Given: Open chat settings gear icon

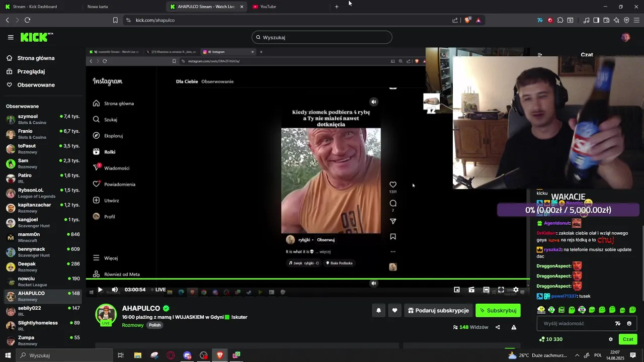Looking at the screenshot, I should point(611,339).
